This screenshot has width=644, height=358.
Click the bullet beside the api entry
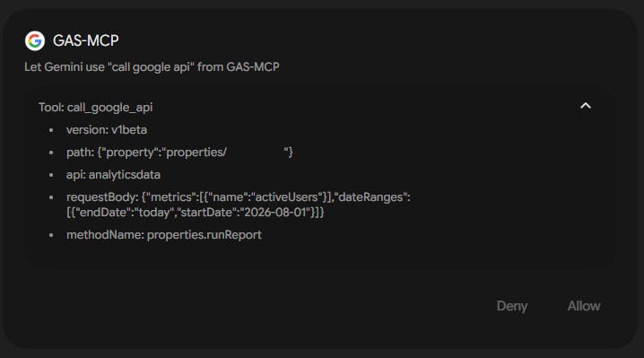[x=51, y=175]
